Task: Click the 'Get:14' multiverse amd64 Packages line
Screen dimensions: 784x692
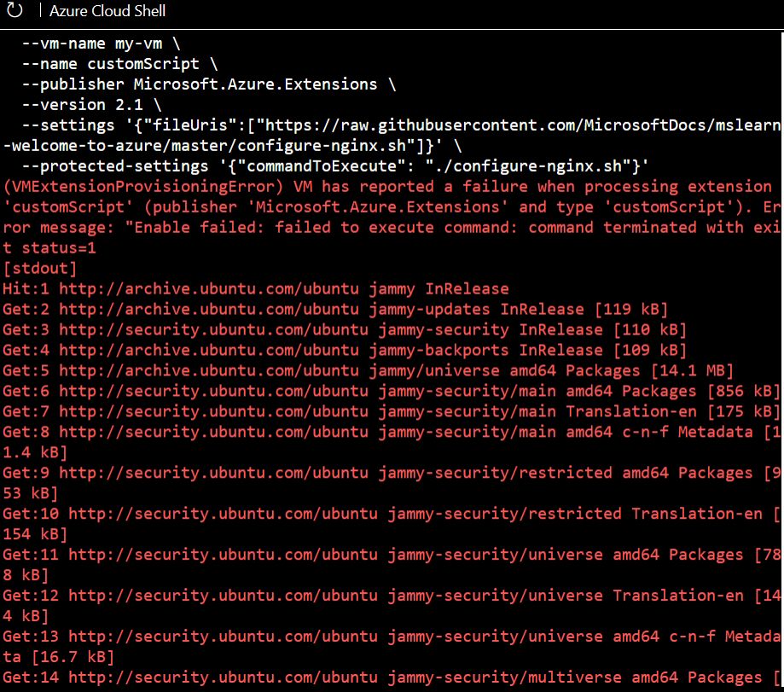Action: point(392,677)
